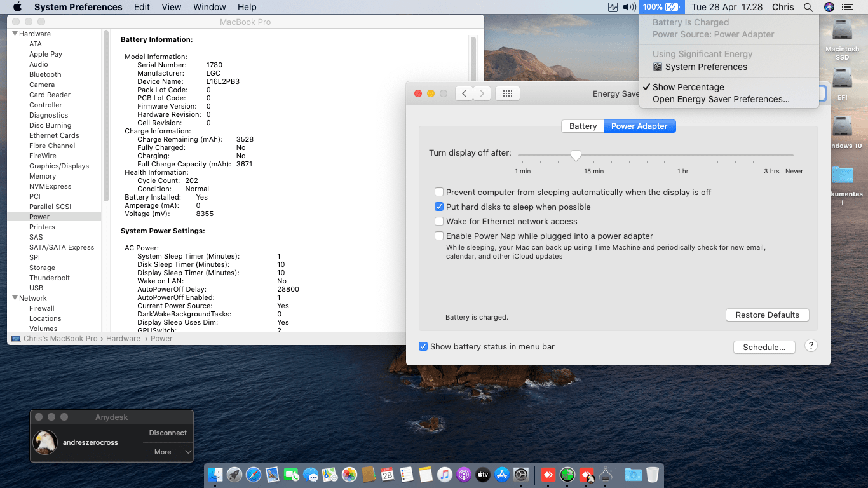Open the Trash in the dock
Image resolution: width=868 pixels, height=488 pixels.
[653, 474]
